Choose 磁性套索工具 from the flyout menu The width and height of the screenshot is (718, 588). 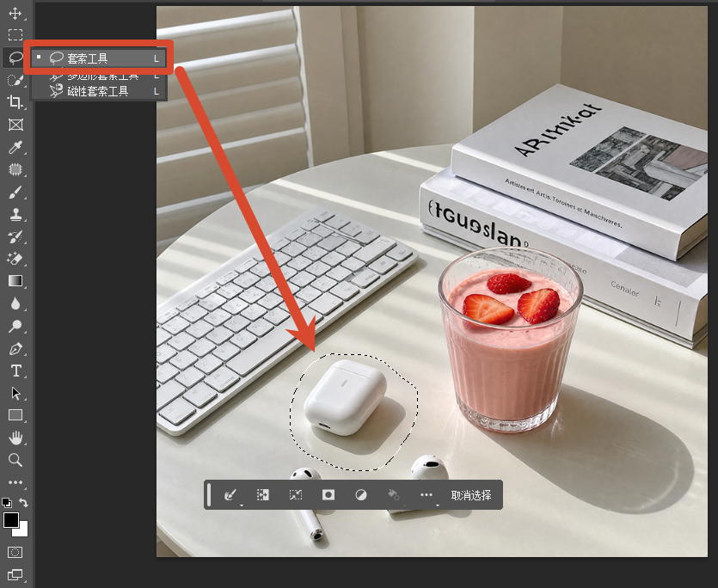(98, 91)
